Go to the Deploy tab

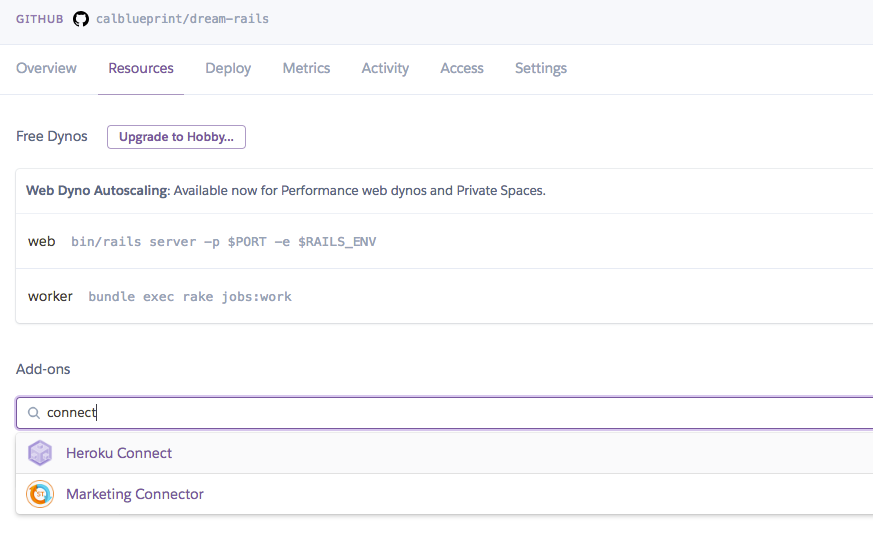[x=228, y=68]
